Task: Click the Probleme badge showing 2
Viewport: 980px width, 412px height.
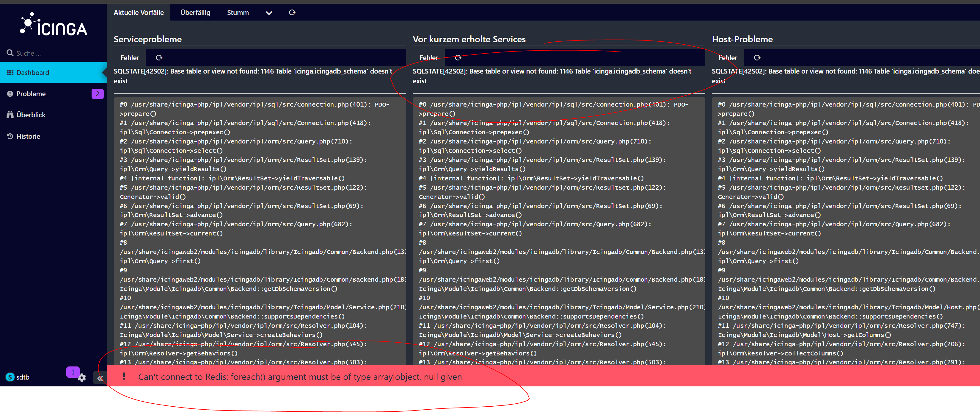Action: 98,94
